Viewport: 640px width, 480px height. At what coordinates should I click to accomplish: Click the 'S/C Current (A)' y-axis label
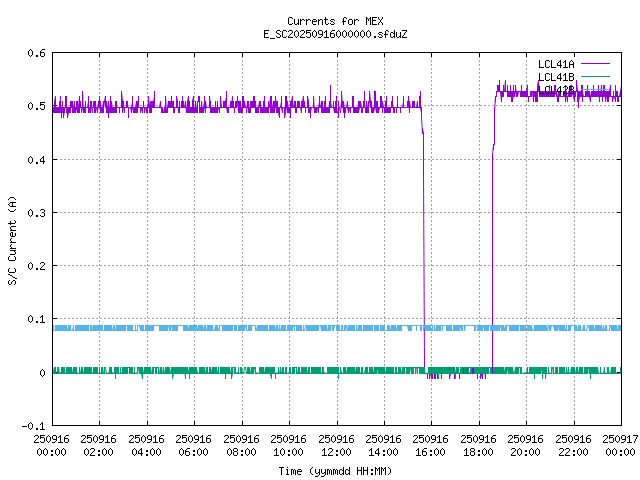tap(12, 239)
